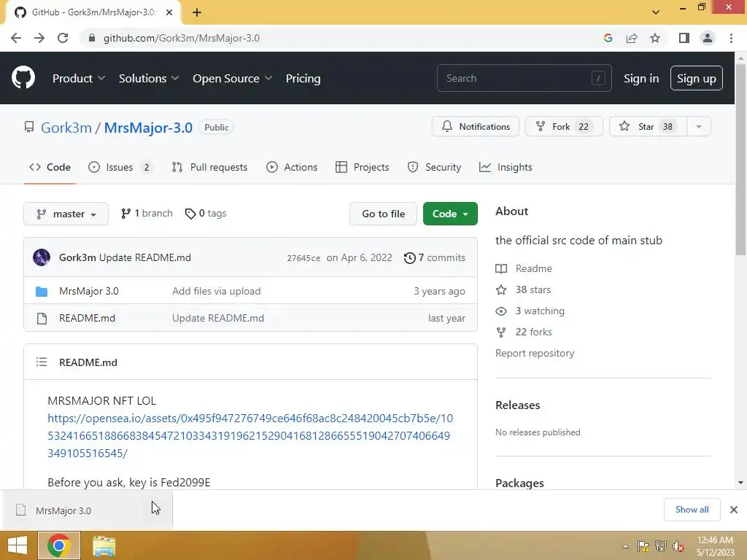This screenshot has width=747, height=560.
Task: Open the Pull requests tab
Action: pos(210,167)
